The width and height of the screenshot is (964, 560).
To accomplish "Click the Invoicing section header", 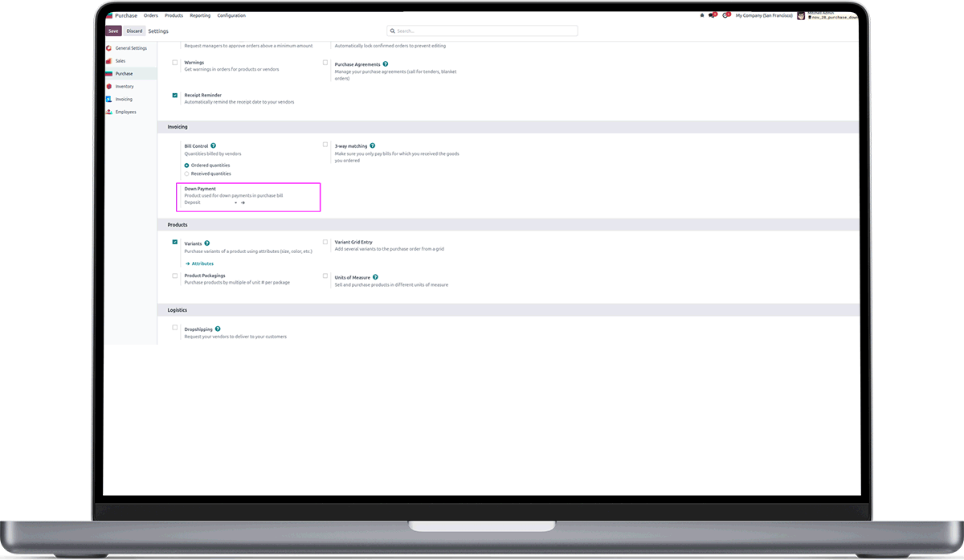I will click(178, 127).
